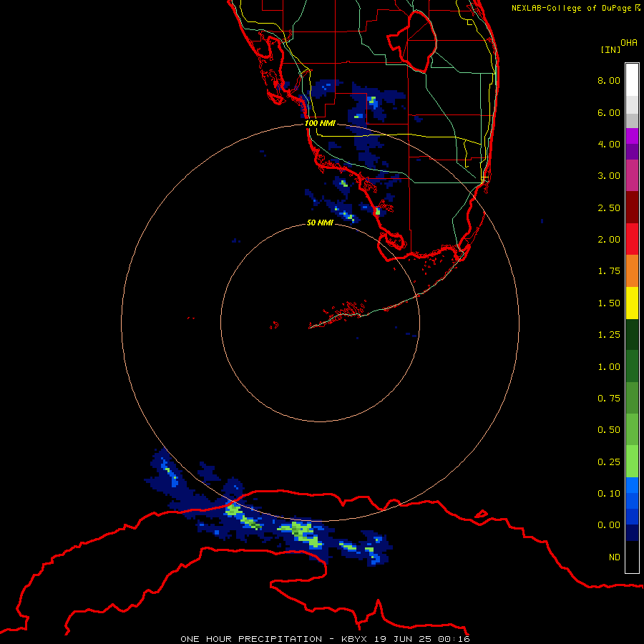
Task: Click the 0.25 legend value
Action: (609, 462)
